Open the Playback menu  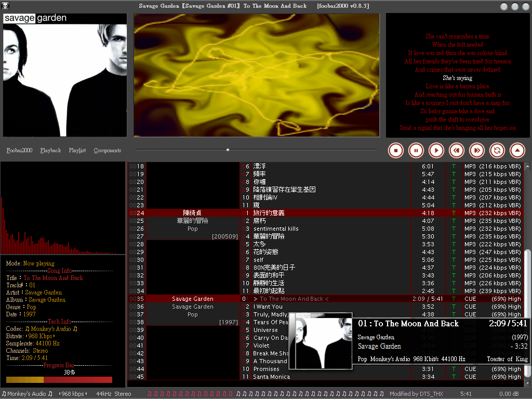coord(50,150)
